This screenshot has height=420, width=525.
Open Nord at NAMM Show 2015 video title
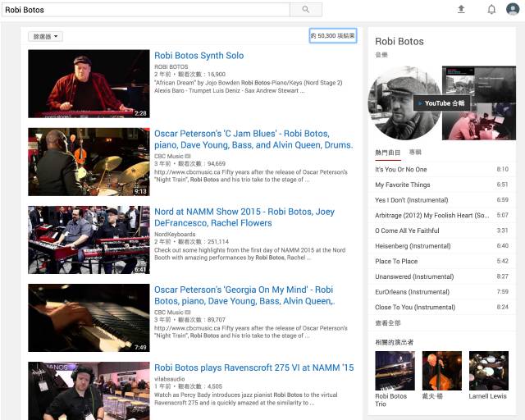244,217
